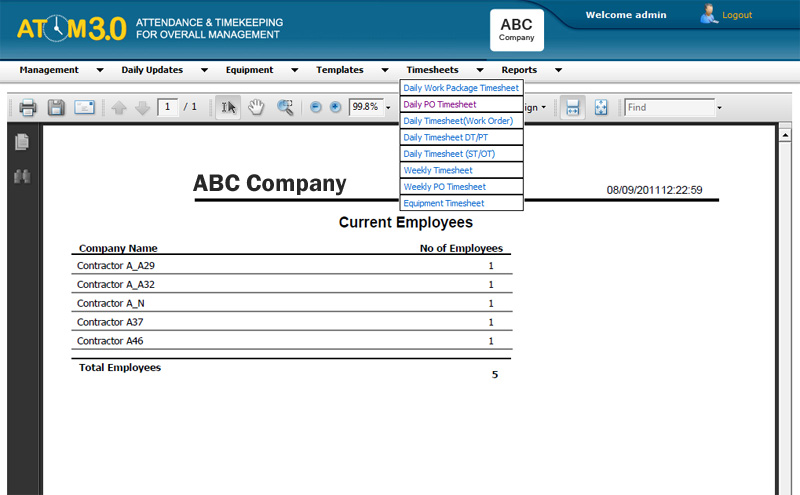Click the document scrollbar up arrow
800x495 pixels.
point(785,135)
